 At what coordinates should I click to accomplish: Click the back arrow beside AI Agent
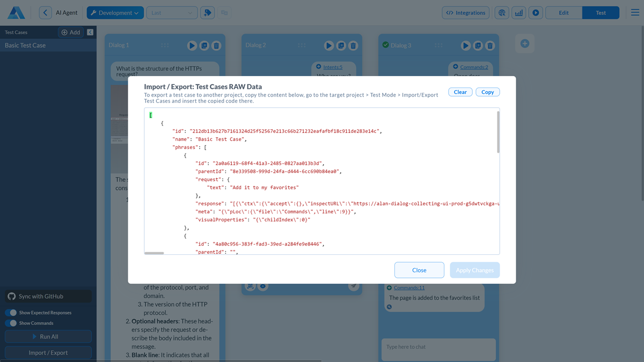tap(46, 13)
